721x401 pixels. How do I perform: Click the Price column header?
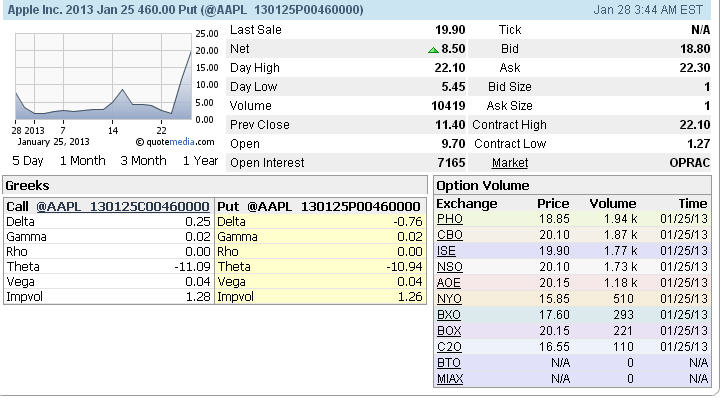click(553, 204)
